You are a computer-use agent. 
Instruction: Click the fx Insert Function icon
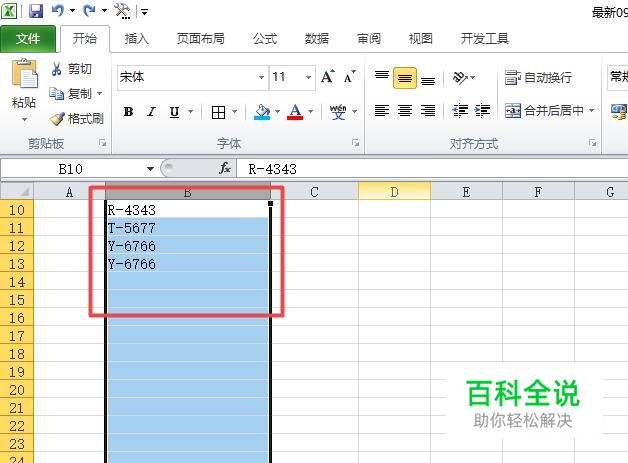click(x=225, y=168)
